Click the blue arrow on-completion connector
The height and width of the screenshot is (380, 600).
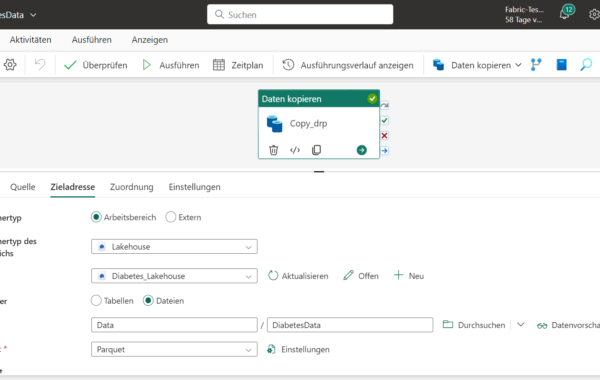(x=385, y=150)
